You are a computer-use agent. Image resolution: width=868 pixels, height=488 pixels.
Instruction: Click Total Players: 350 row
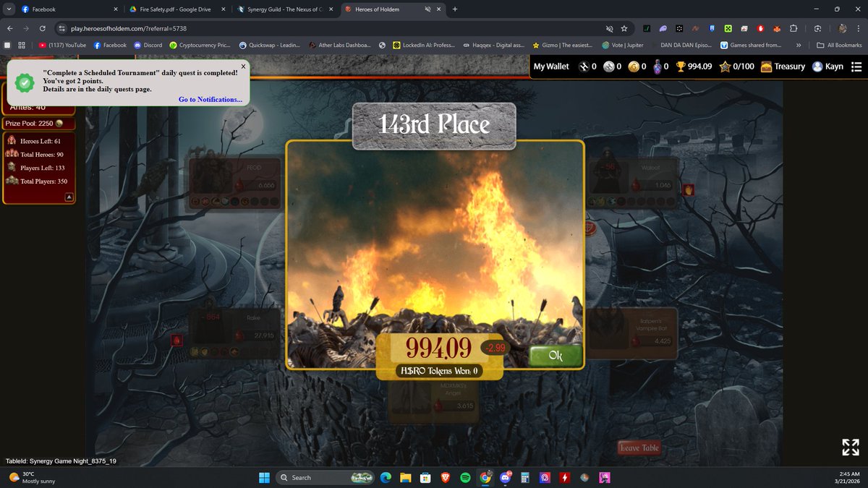pyautogui.click(x=38, y=181)
